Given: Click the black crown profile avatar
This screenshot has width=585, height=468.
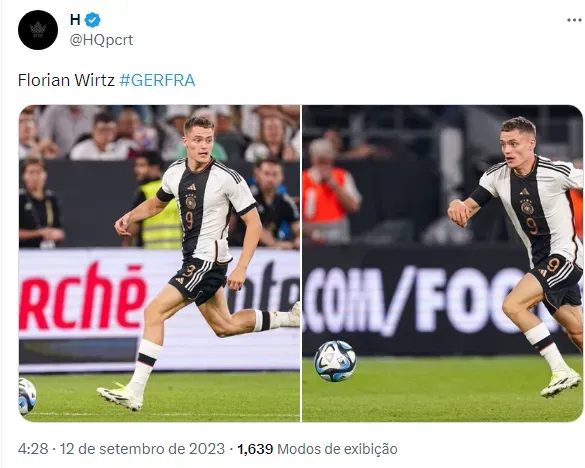Looking at the screenshot, I should [x=38, y=30].
